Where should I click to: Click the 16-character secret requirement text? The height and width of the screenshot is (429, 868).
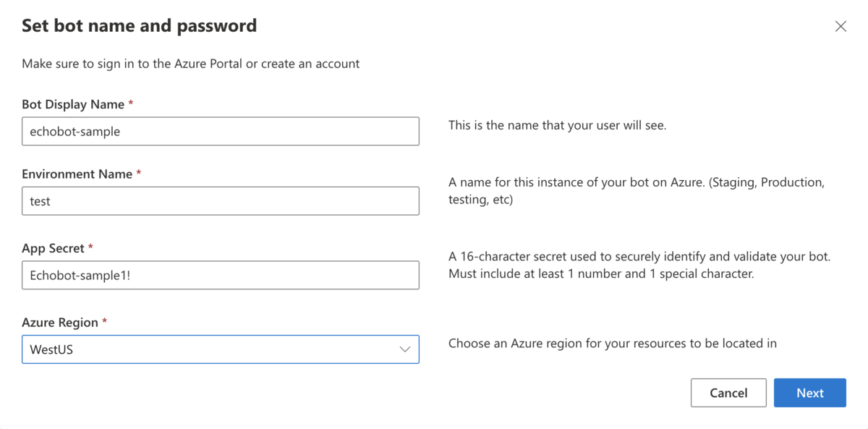[x=639, y=265]
